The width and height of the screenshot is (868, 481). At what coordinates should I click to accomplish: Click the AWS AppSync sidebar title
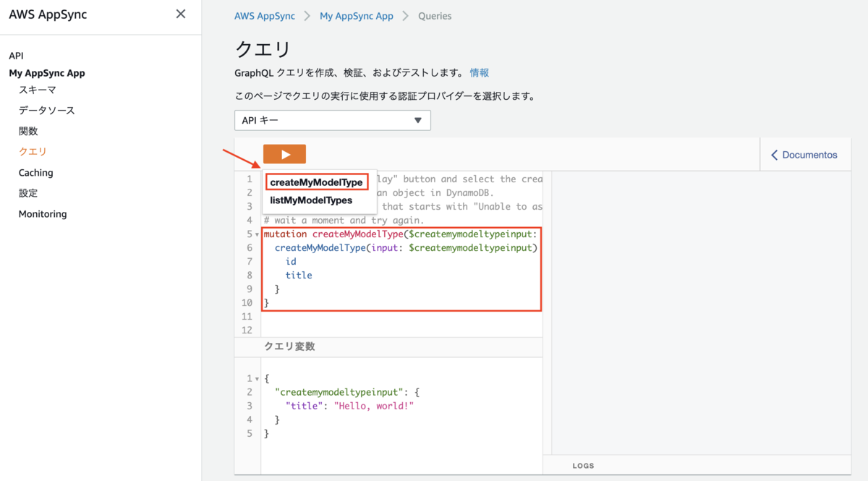click(x=48, y=14)
